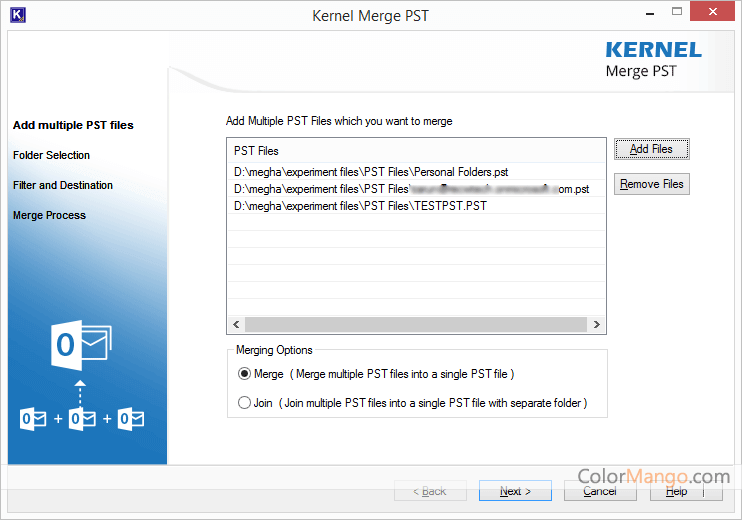Go to the Folder Selection step
Viewport: 742px width, 520px height.
pyautogui.click(x=51, y=155)
